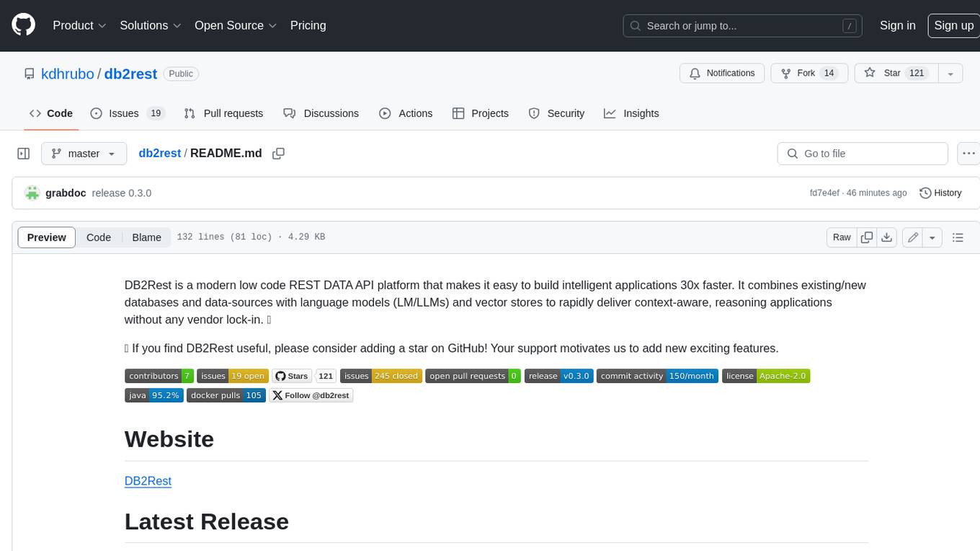
Task: Click the Follow @db2rest badge
Action: (311, 395)
